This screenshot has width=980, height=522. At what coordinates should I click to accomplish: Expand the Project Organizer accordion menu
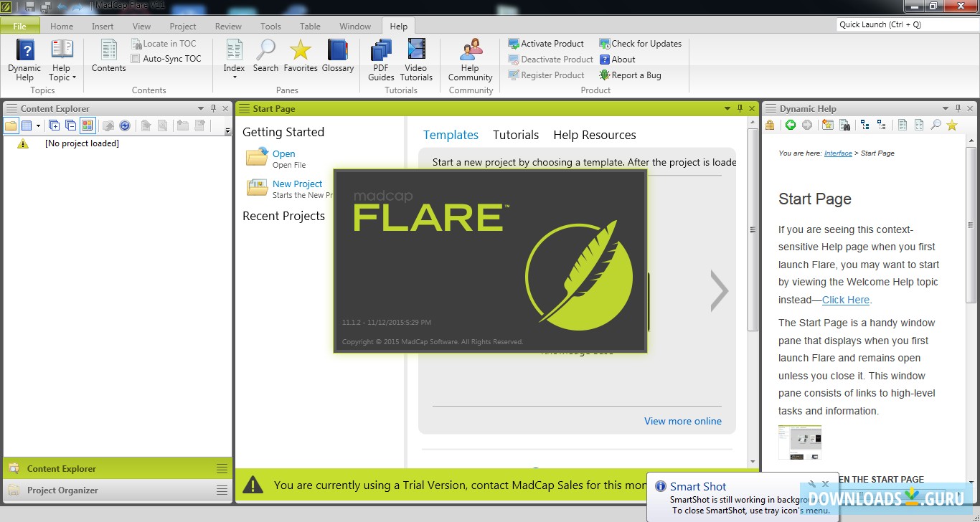point(222,490)
